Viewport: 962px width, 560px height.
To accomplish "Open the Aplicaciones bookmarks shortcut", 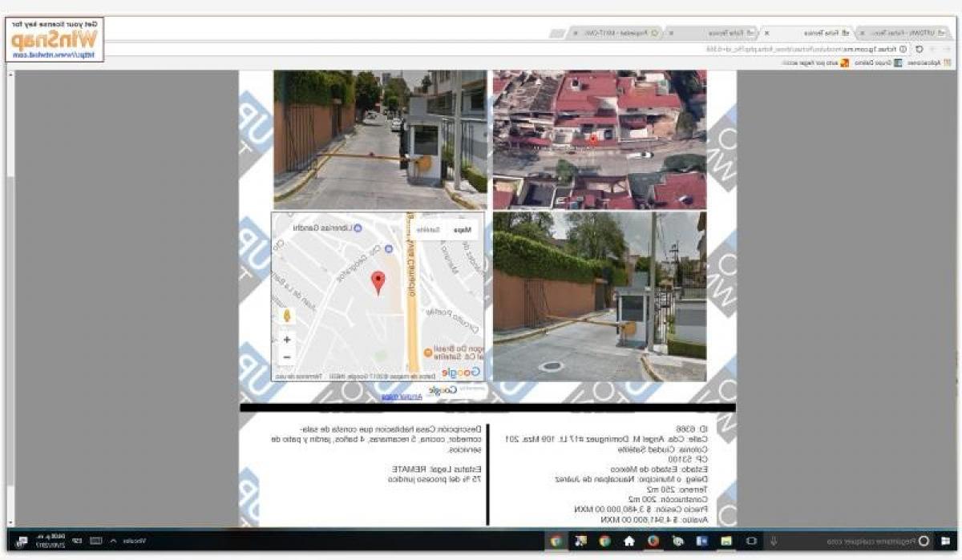I will pos(926,62).
